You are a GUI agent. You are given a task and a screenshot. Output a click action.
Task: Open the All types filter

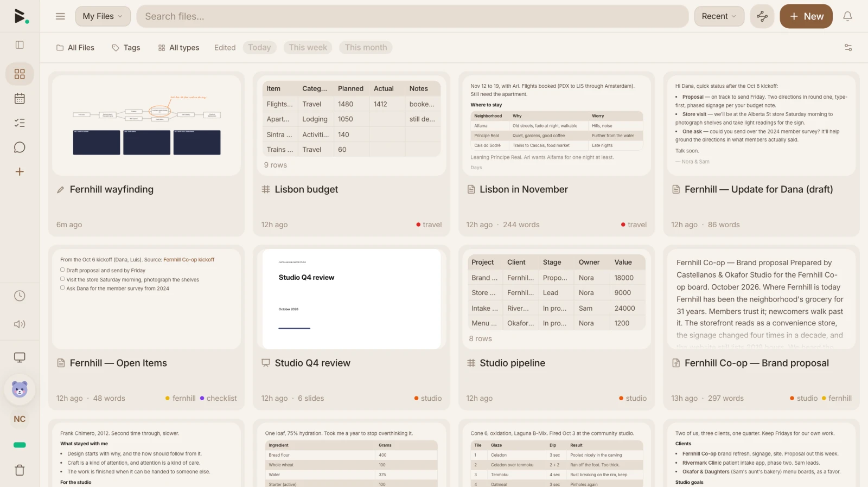click(x=178, y=48)
